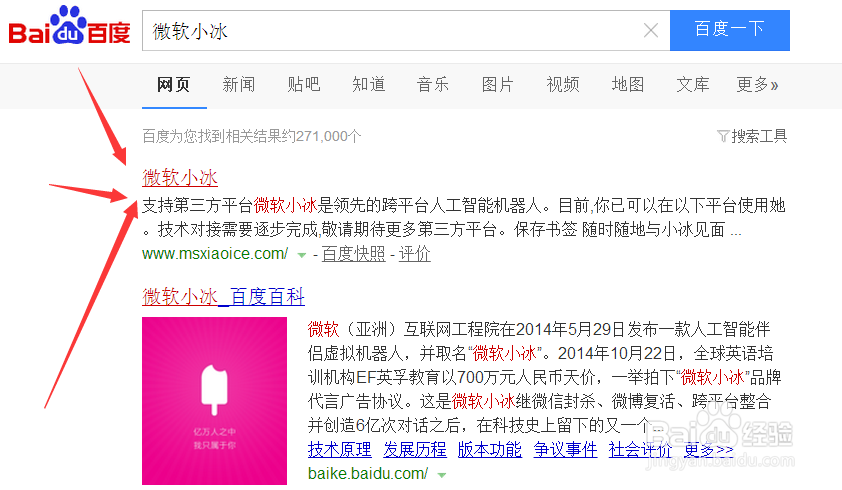Screen dimensions: 842x490
Task: Open the 技术原理 sublink
Action: 339,449
